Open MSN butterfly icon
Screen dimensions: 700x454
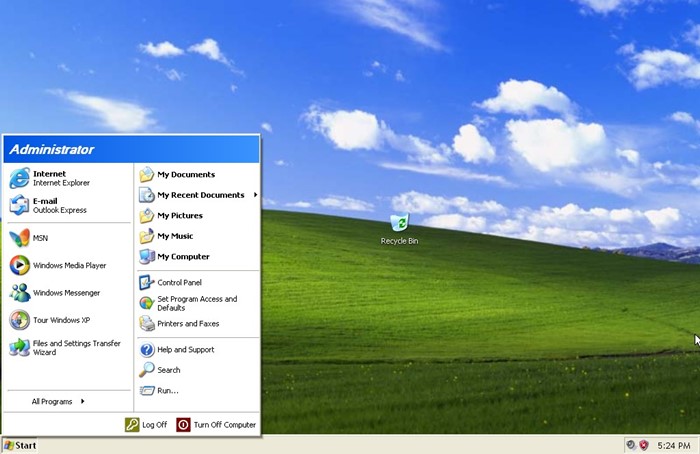pos(20,238)
